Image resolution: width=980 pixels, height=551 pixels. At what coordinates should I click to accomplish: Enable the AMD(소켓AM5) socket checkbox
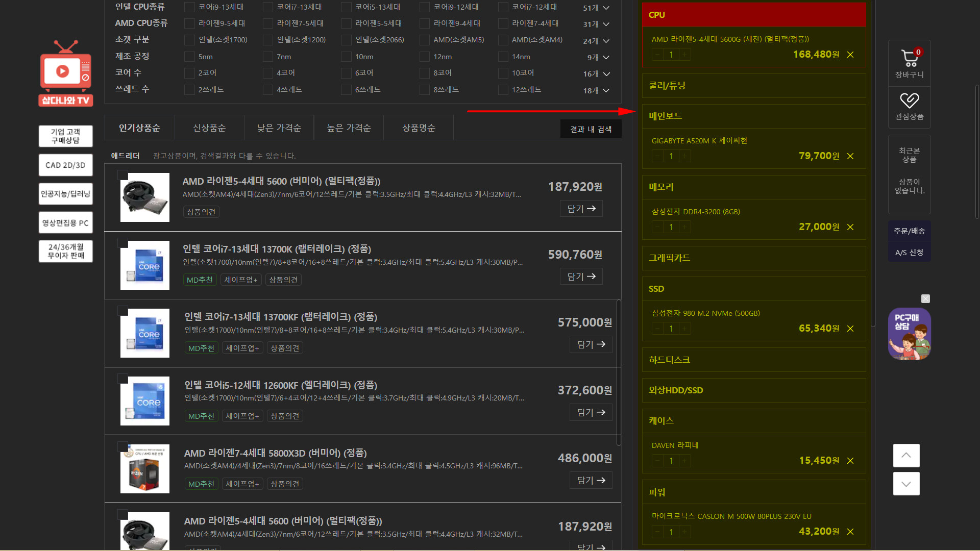[425, 40]
